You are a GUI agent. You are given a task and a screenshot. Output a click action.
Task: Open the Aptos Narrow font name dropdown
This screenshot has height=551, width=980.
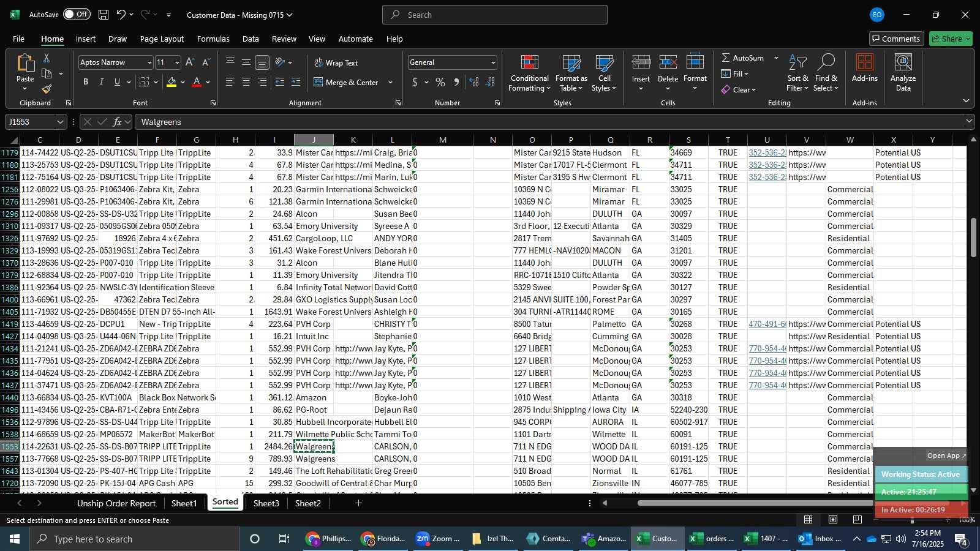pos(149,62)
